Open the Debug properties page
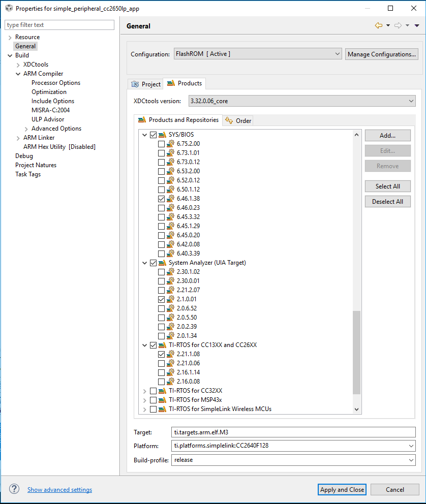This screenshot has height=504, width=426. pos(24,156)
